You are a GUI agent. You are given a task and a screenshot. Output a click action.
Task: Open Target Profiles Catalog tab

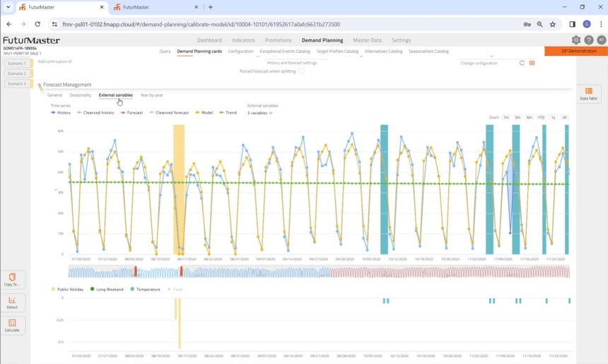337,51
